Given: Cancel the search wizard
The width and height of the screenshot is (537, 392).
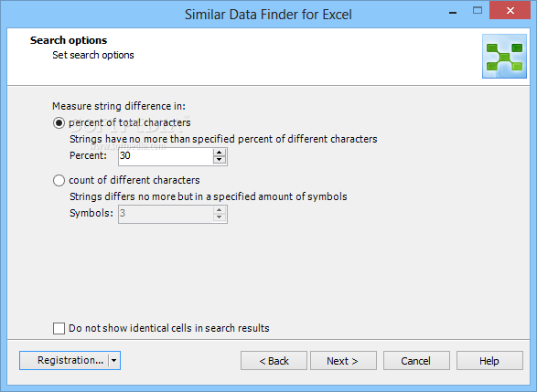Looking at the screenshot, I should coord(416,361).
